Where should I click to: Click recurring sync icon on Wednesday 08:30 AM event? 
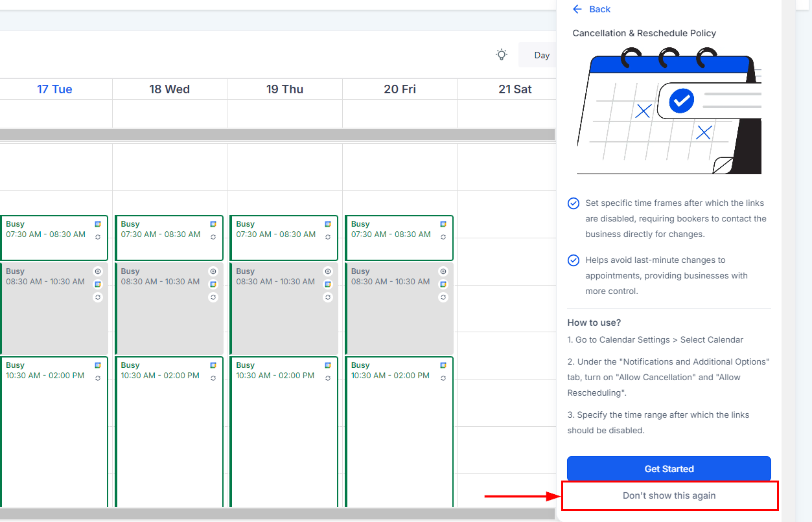pos(213,297)
